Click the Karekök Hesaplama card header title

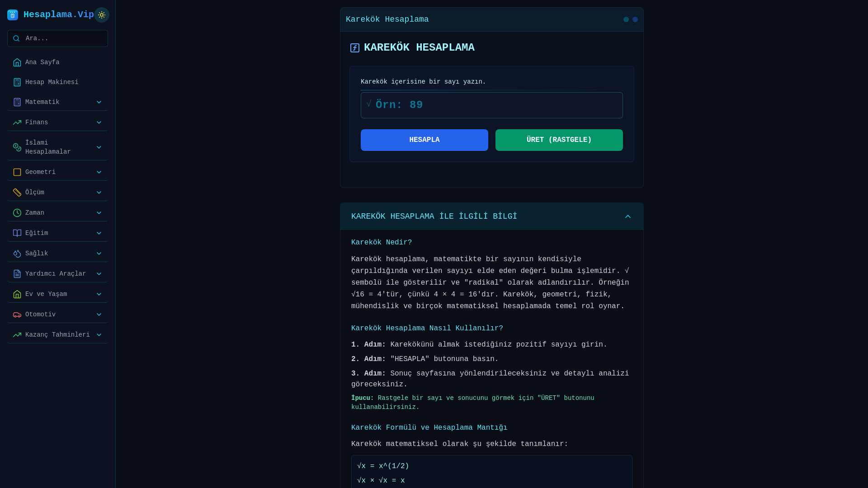[x=387, y=19]
